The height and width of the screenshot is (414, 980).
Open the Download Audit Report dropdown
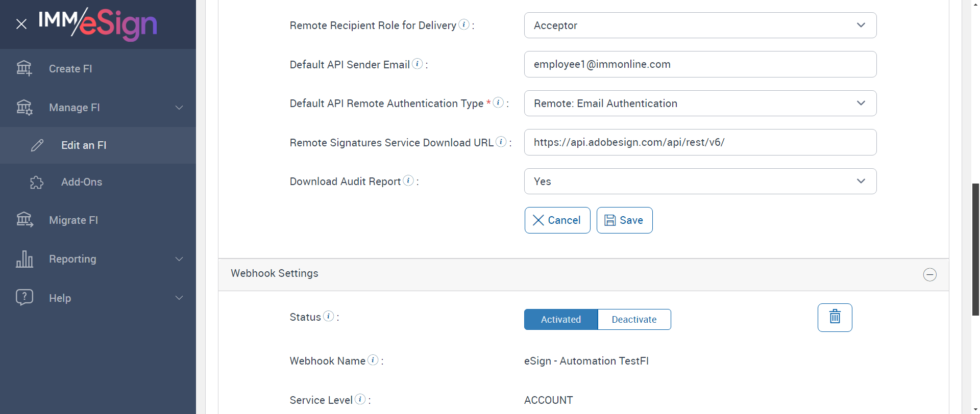(700, 182)
